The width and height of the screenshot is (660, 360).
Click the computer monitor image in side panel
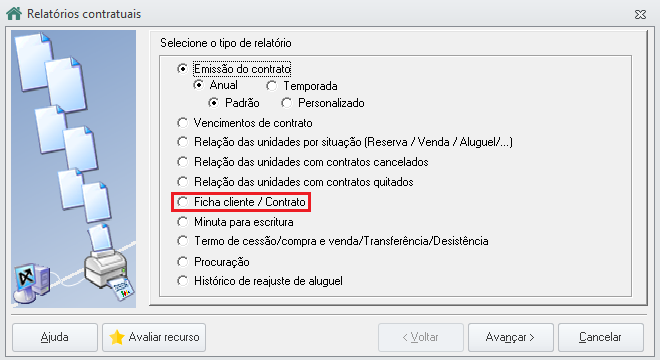tap(32, 282)
